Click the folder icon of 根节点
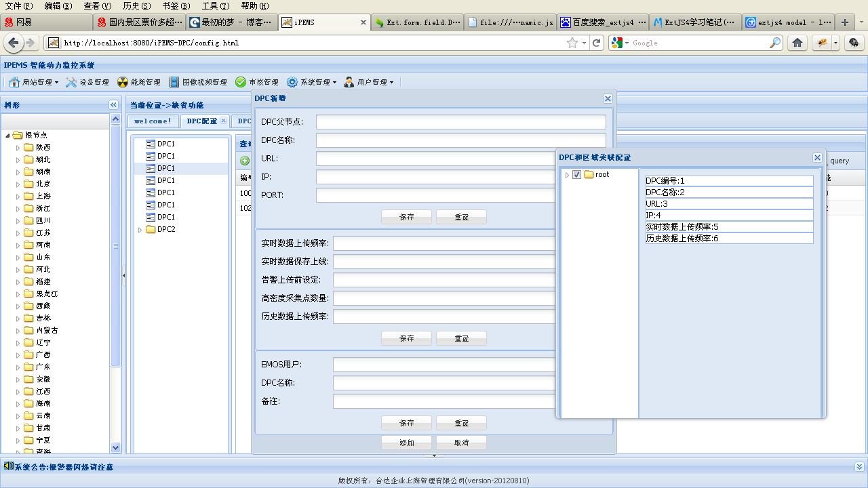The width and height of the screenshot is (868, 488). [x=18, y=135]
